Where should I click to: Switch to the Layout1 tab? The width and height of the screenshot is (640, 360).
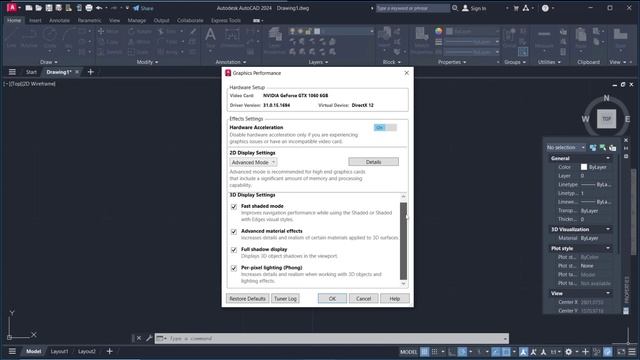coord(59,351)
